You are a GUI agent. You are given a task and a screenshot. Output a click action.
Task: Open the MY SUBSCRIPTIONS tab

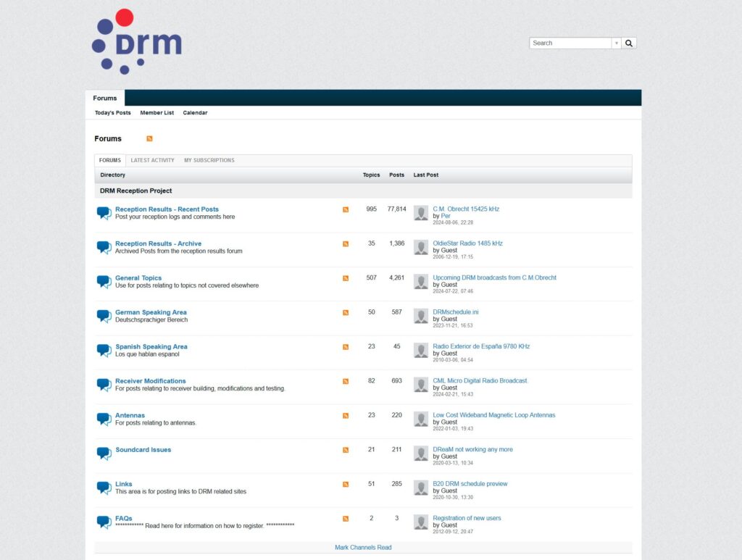coord(209,160)
